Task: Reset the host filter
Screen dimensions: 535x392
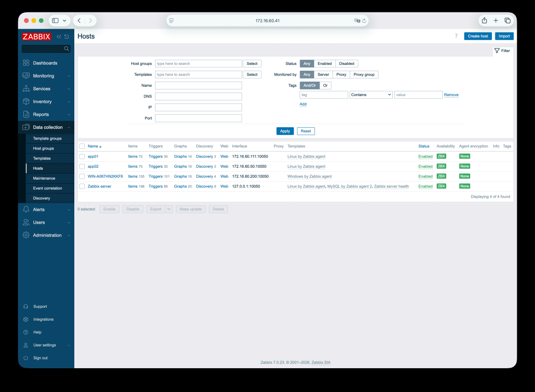Action: [306, 131]
